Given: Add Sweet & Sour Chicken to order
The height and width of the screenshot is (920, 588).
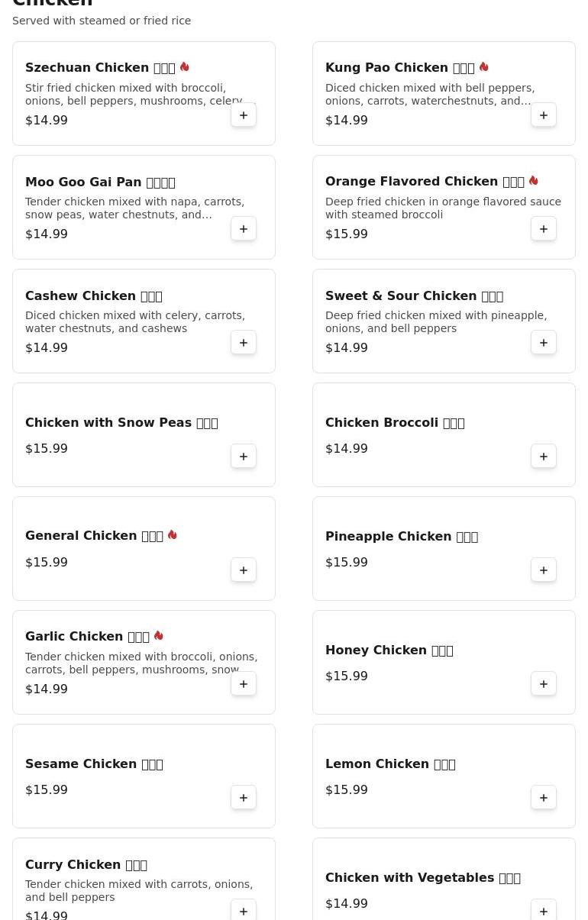Looking at the screenshot, I should [544, 343].
